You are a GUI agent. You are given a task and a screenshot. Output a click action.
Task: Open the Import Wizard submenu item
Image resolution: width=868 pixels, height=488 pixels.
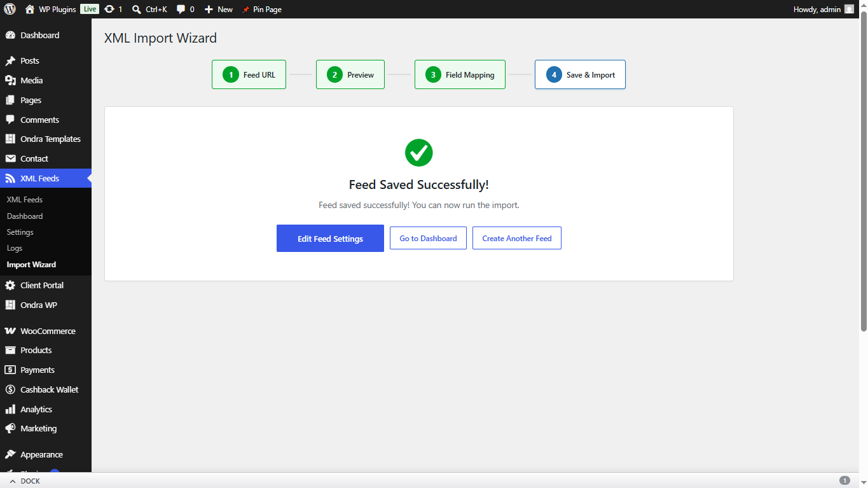pos(31,265)
